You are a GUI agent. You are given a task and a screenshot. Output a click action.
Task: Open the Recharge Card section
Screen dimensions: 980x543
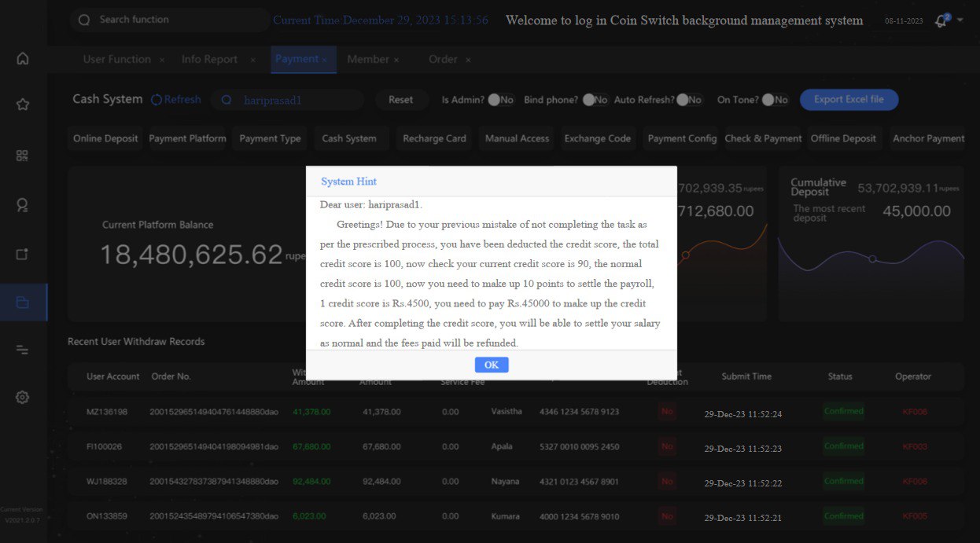434,138
